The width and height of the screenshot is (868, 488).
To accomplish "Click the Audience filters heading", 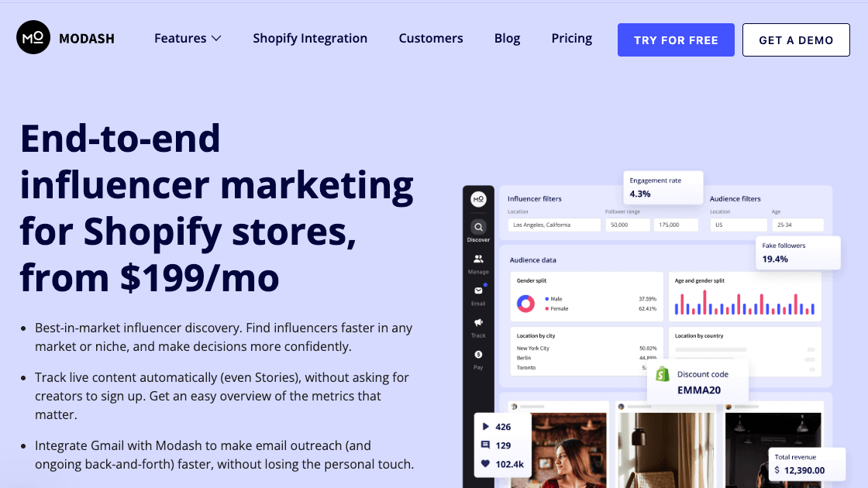I will (x=735, y=198).
